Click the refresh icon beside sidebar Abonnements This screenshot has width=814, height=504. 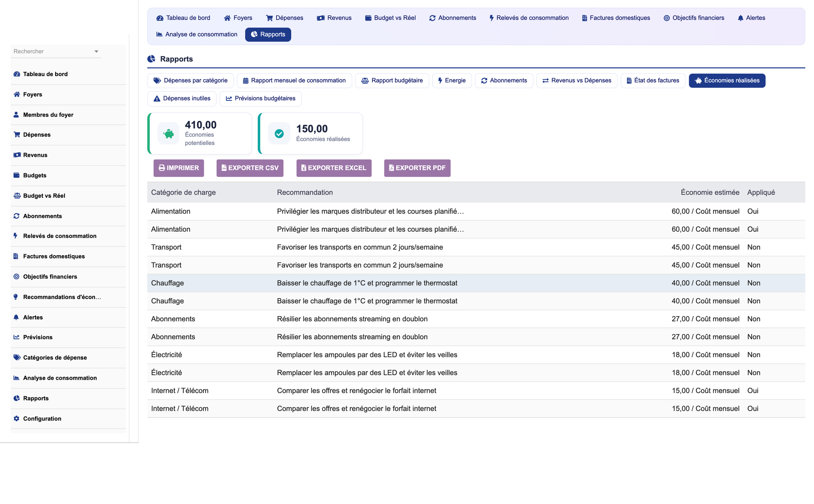(17, 216)
